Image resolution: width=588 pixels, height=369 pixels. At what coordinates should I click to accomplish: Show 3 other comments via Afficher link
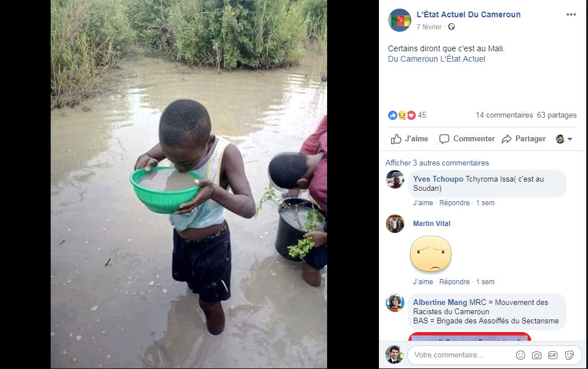[437, 163]
